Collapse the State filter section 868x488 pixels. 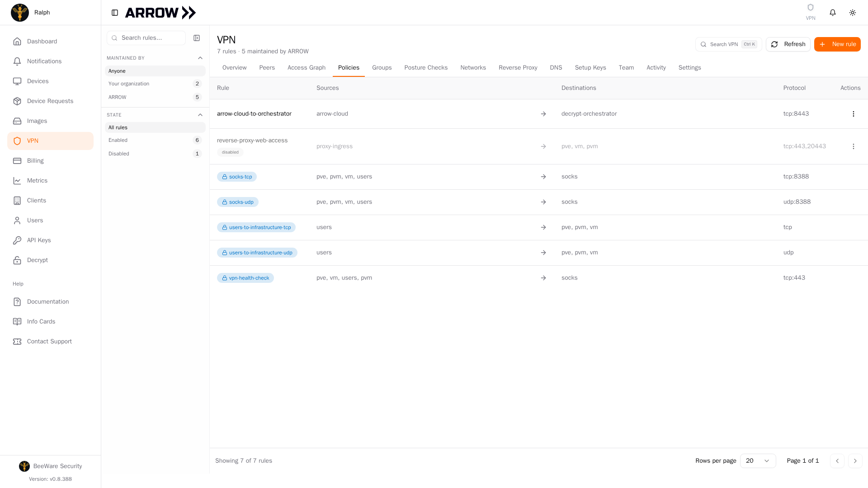[200, 115]
